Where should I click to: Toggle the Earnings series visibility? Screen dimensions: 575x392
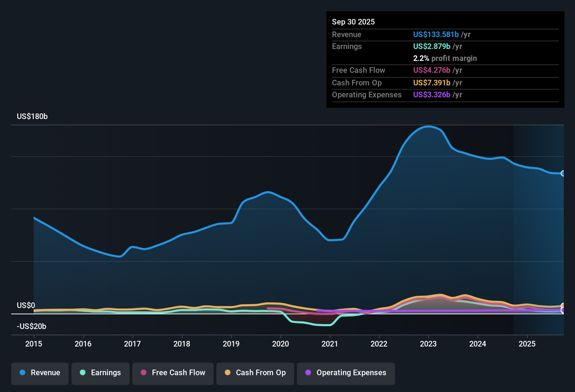[101, 373]
